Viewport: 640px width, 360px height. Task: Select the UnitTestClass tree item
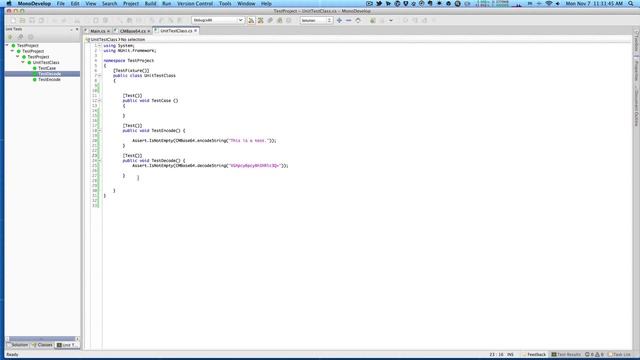click(x=46, y=62)
